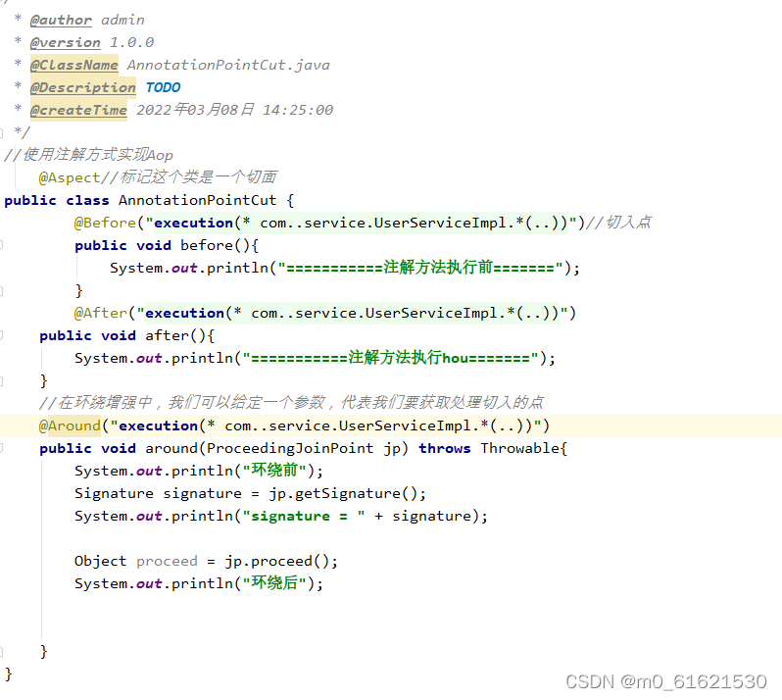Click the Signature type on the declaration line

click(114, 493)
